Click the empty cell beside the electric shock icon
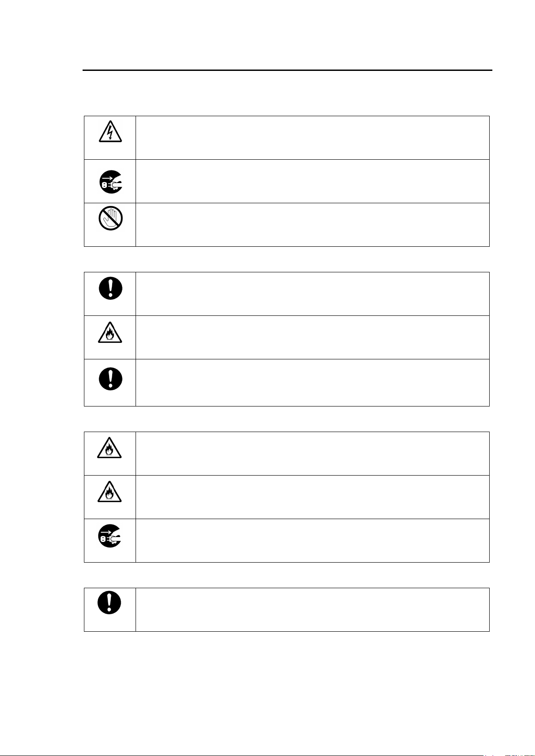The height and width of the screenshot is (756, 535). [312, 138]
